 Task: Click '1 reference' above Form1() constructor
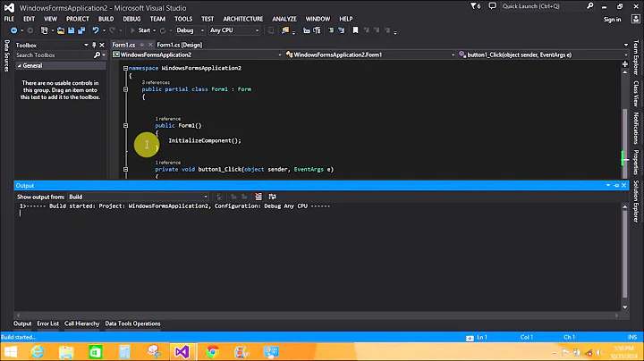(167, 119)
